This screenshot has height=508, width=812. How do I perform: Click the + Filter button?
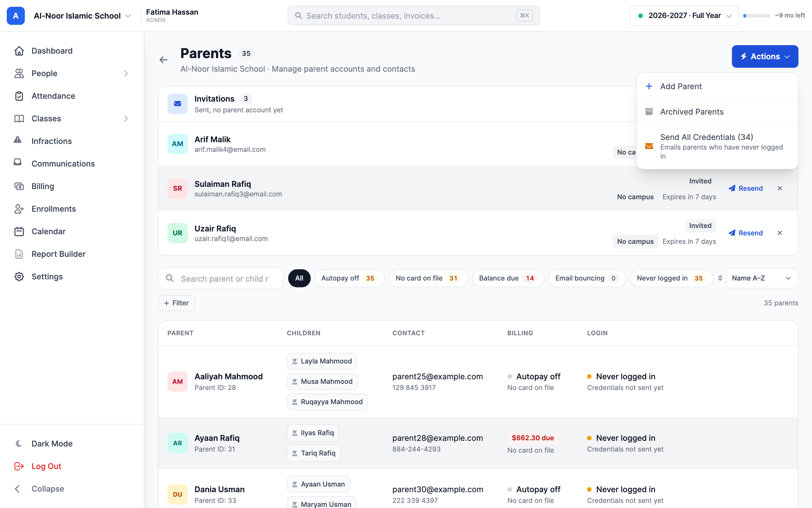click(176, 303)
